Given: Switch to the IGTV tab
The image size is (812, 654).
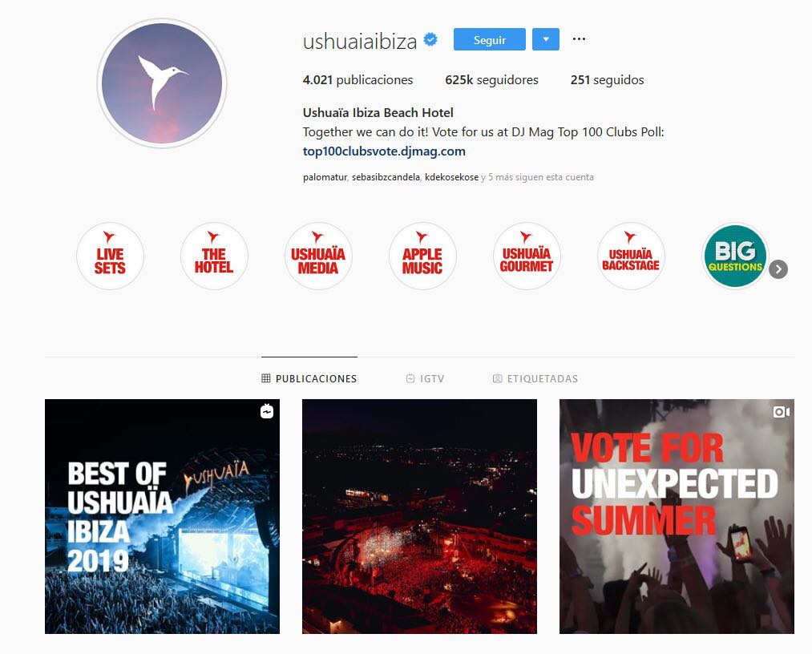Looking at the screenshot, I should [425, 378].
